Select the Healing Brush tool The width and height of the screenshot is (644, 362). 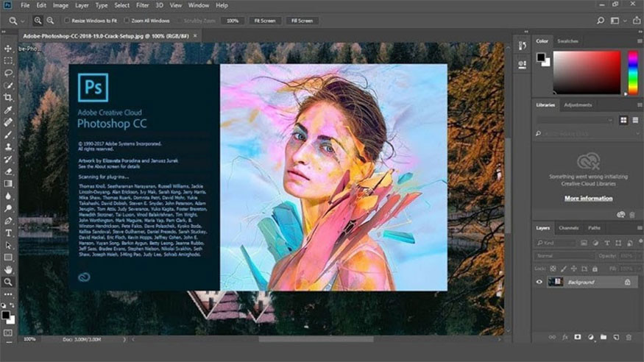tap(8, 122)
